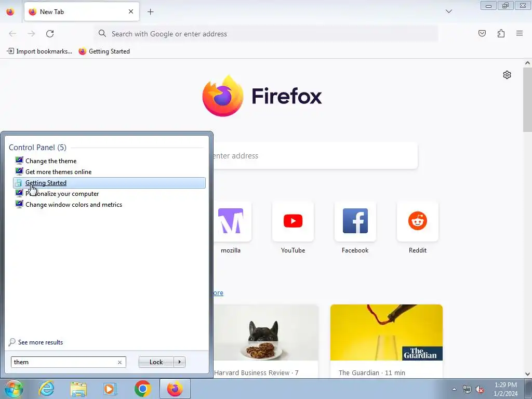The width and height of the screenshot is (532, 399).
Task: Launch Windows Media Player from taskbar
Action: (x=110, y=389)
